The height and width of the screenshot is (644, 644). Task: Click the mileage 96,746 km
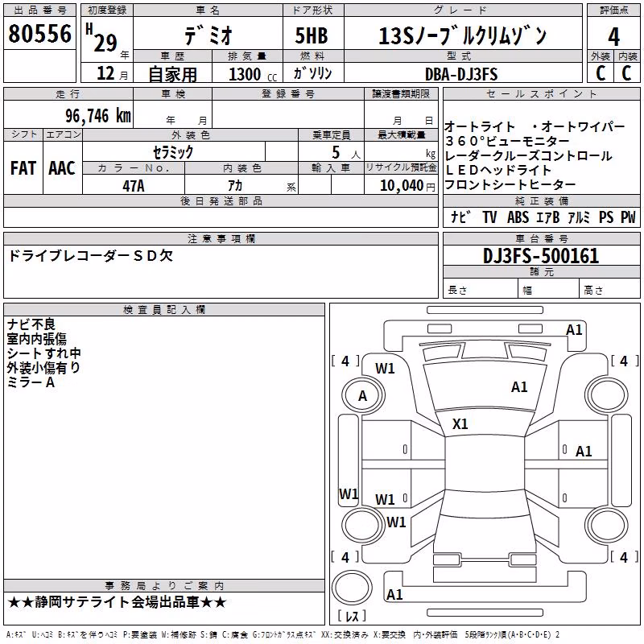coord(97,115)
